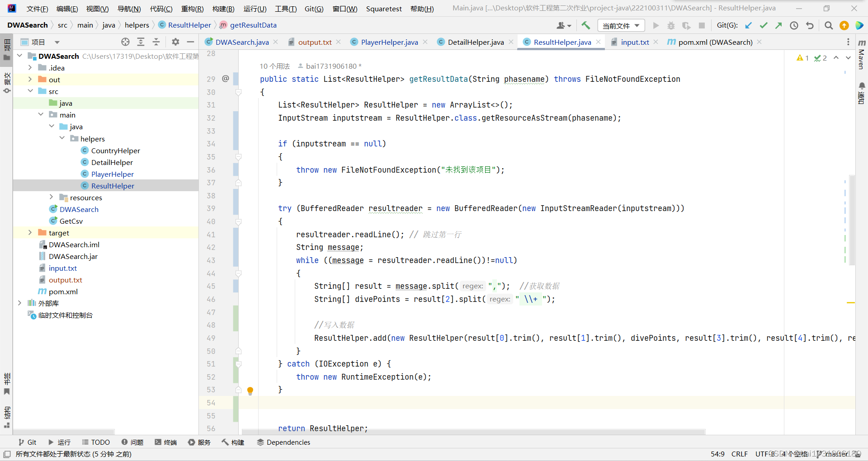This screenshot has width=868, height=461.
Task: Open the TODO tool window
Action: pyautogui.click(x=96, y=442)
